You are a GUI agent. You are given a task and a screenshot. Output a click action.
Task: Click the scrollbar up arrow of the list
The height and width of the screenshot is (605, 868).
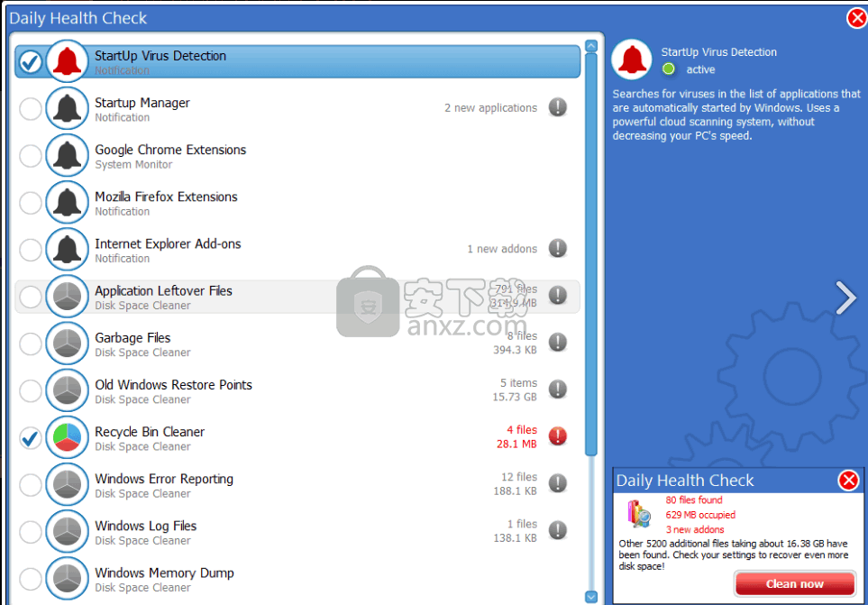click(591, 46)
